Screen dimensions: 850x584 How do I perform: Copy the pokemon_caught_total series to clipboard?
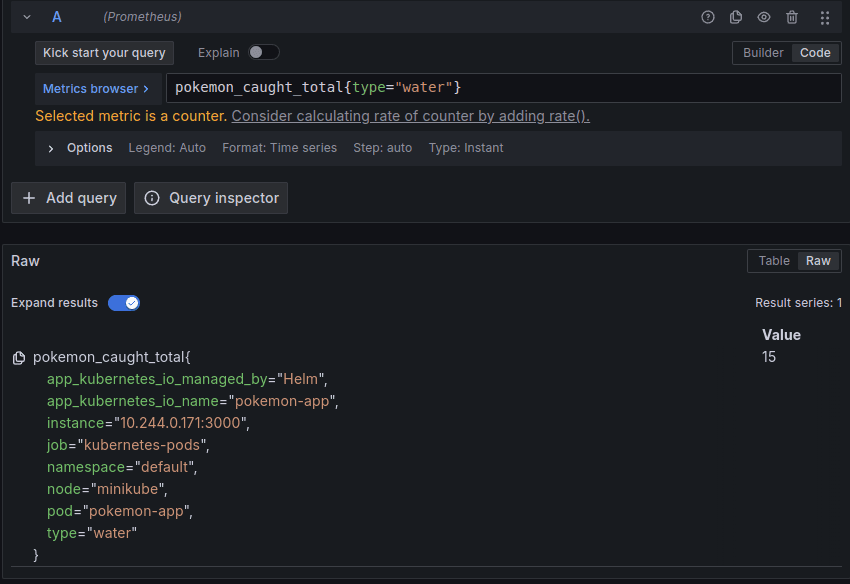point(19,357)
